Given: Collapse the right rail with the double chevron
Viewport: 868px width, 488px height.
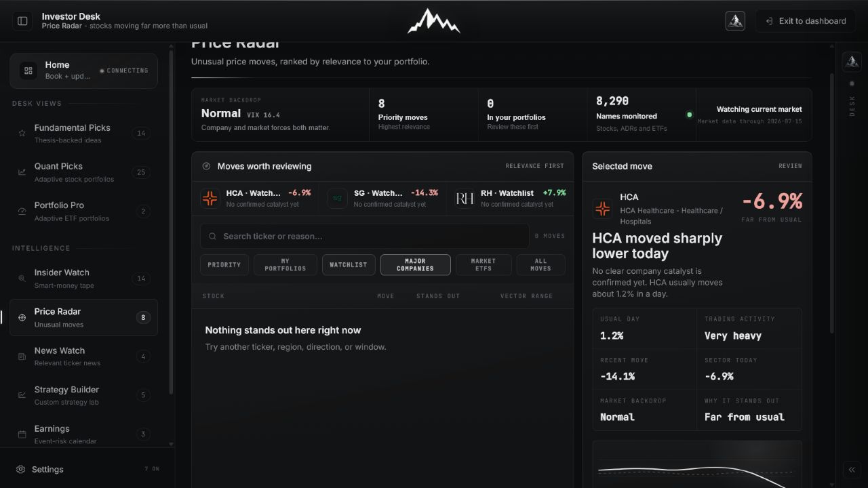Looking at the screenshot, I should pos(852,470).
